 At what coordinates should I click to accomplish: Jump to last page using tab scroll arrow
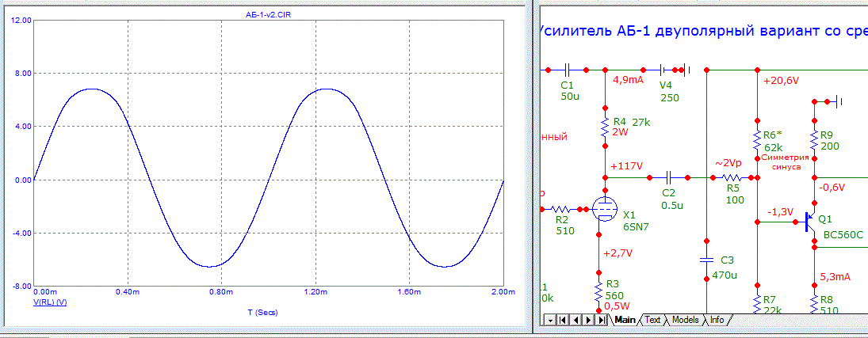(602, 320)
